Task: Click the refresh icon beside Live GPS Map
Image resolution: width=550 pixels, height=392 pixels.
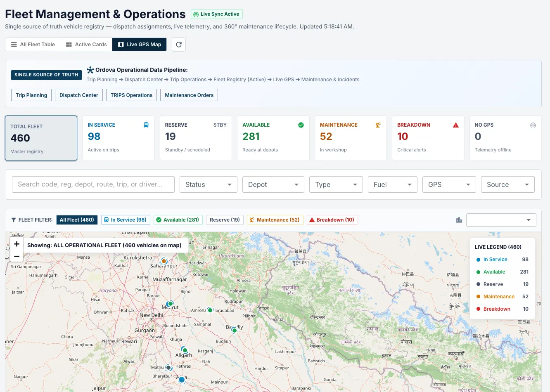Action: point(179,45)
